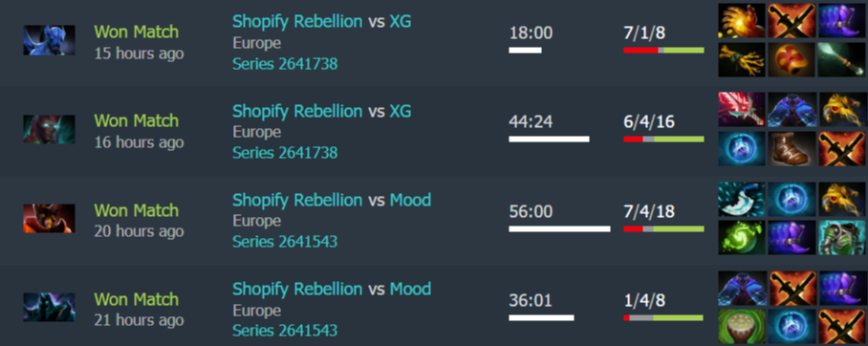This screenshot has width=868, height=346.
Task: Open XG team link in 18:00 match
Action: click(x=401, y=21)
